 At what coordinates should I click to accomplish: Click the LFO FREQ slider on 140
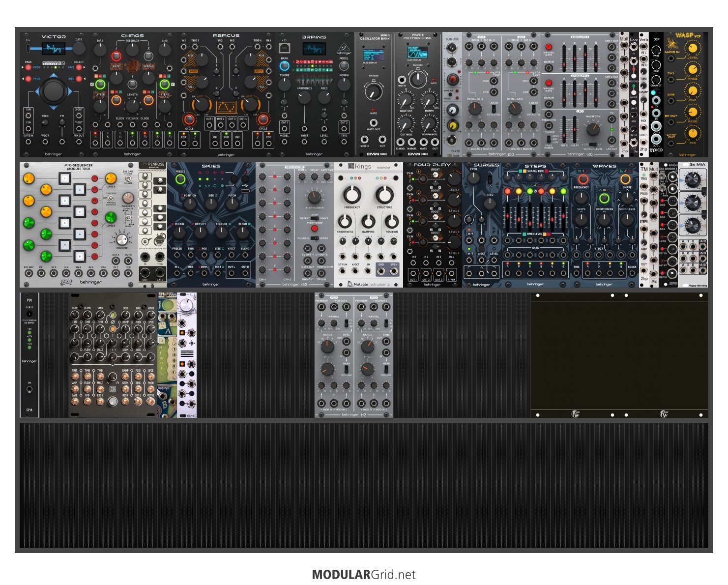pos(563,130)
